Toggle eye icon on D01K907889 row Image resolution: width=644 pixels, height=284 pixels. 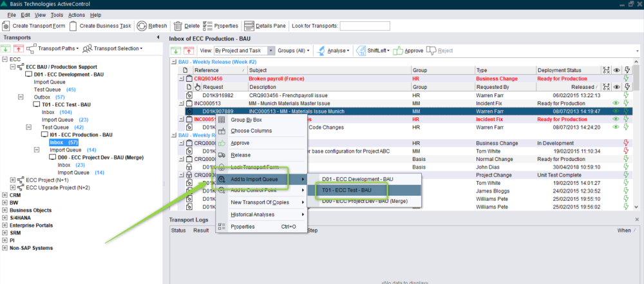click(x=616, y=111)
